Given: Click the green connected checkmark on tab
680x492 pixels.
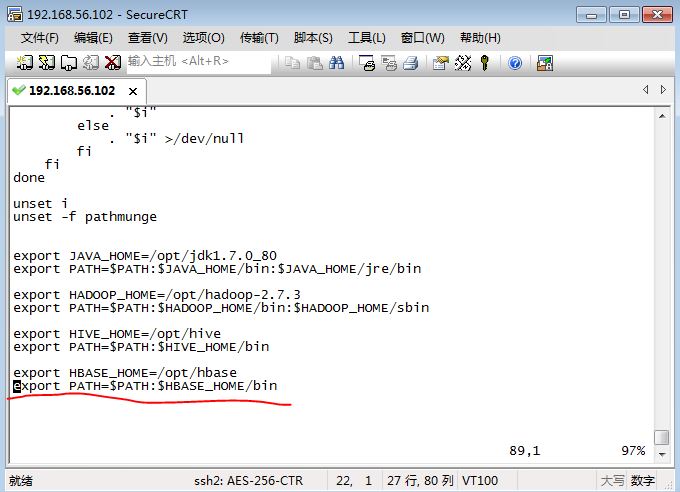Looking at the screenshot, I should point(19,90).
